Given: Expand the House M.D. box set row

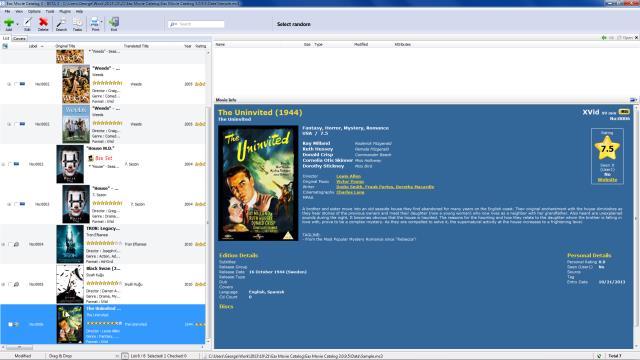Looking at the screenshot, I should coord(3,164).
